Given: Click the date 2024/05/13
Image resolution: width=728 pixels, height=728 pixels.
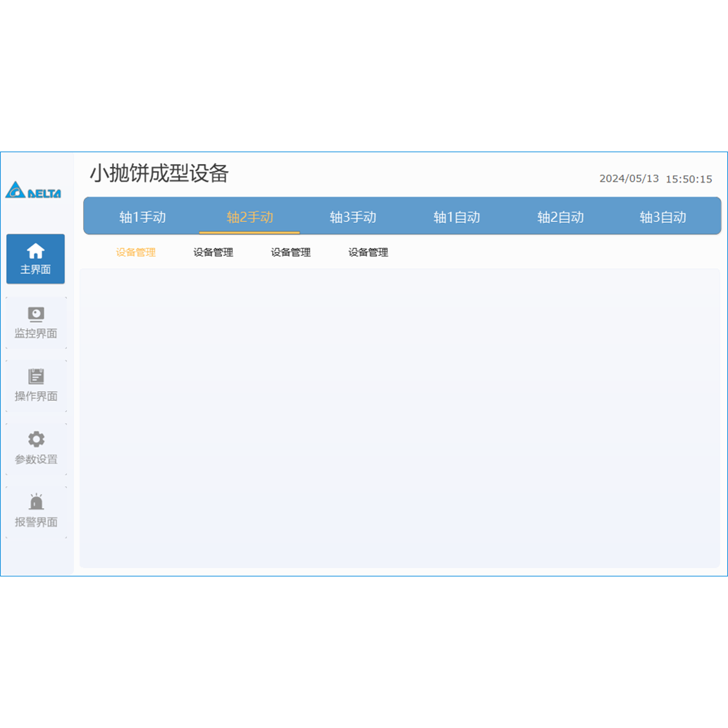Looking at the screenshot, I should point(629,179).
